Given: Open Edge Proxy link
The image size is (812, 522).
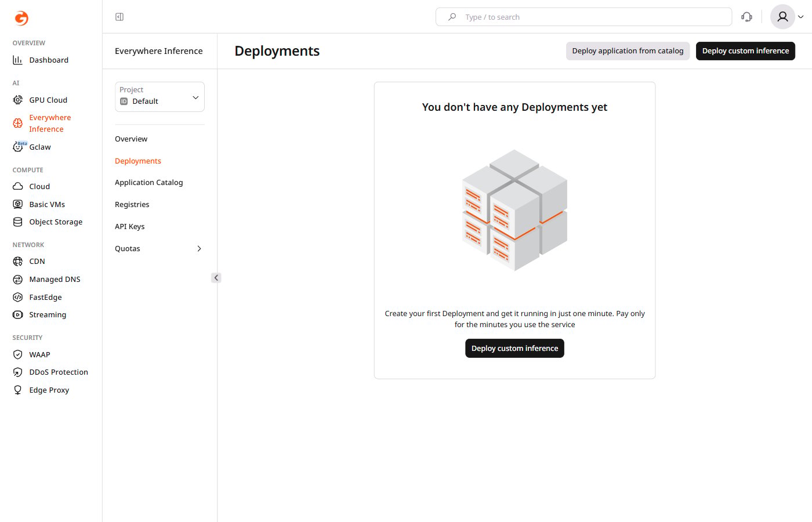Looking at the screenshot, I should tap(49, 390).
